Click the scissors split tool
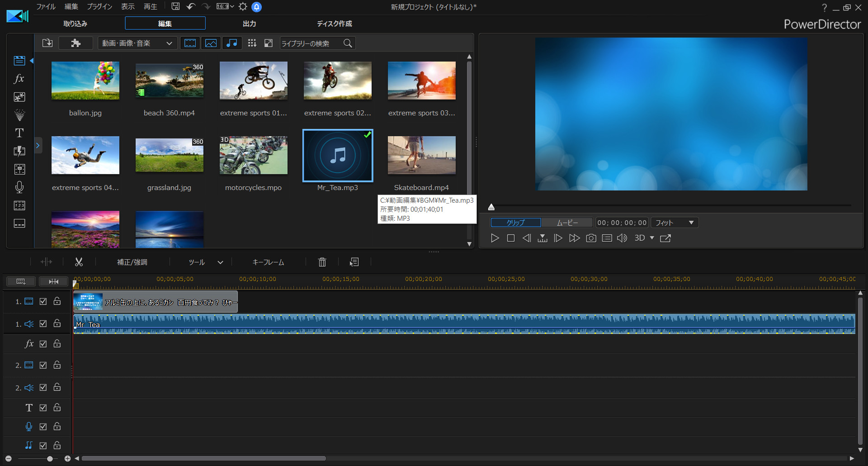This screenshot has height=466, width=868. 79,262
